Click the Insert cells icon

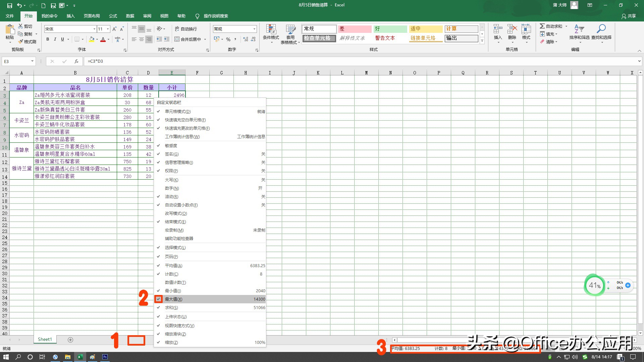pyautogui.click(x=498, y=29)
